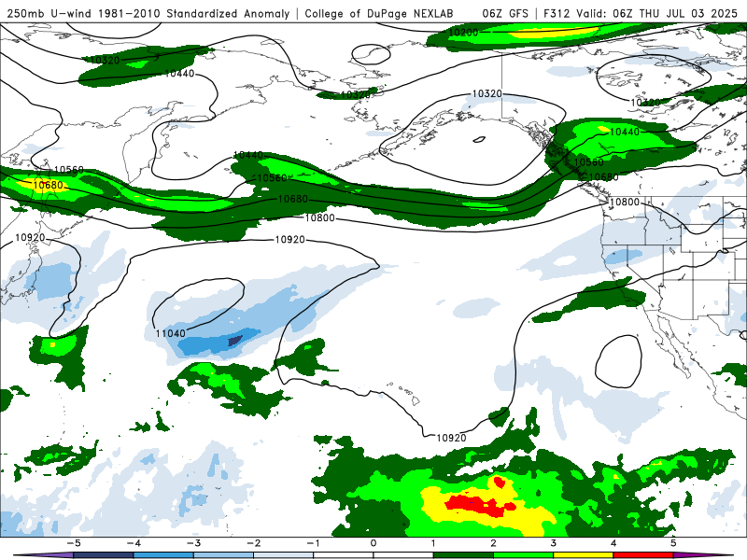Image resolution: width=747 pixels, height=560 pixels.
Task: Click the colorbar tick label '5'
Action: 673,543
